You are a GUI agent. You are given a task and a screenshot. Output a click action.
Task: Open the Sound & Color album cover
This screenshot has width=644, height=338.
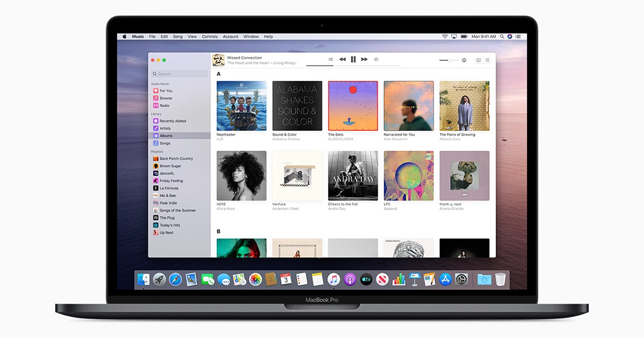[297, 106]
